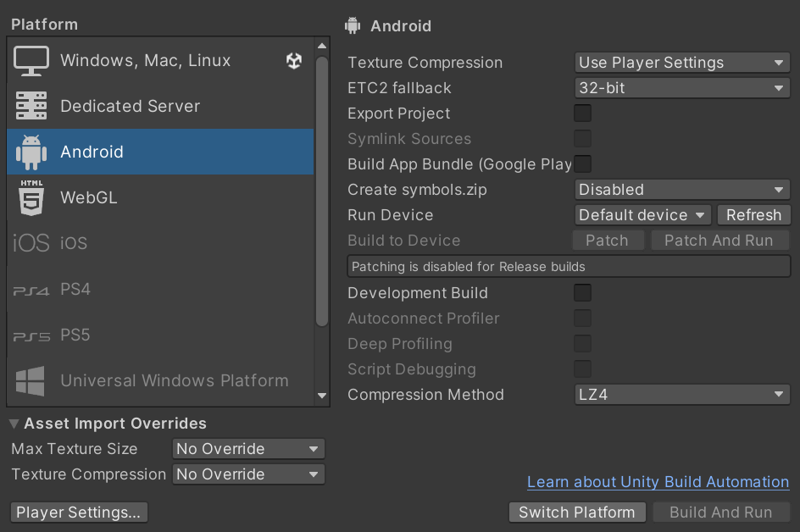The height and width of the screenshot is (532, 800).
Task: Toggle the Development Build checkbox
Action: pos(582,293)
